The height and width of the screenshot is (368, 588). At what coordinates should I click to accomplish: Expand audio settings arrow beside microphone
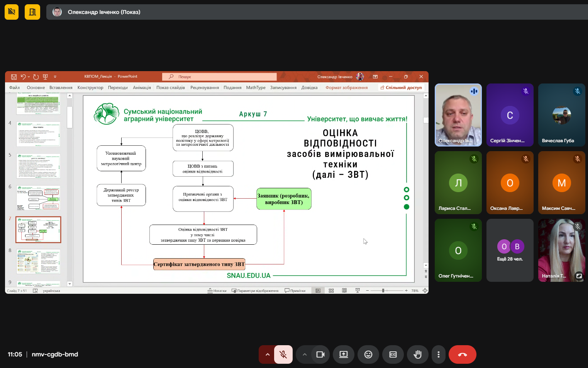[267, 354]
